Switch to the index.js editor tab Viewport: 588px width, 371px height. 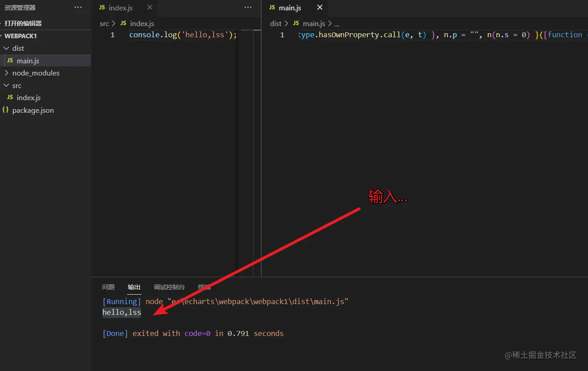pyautogui.click(x=120, y=8)
